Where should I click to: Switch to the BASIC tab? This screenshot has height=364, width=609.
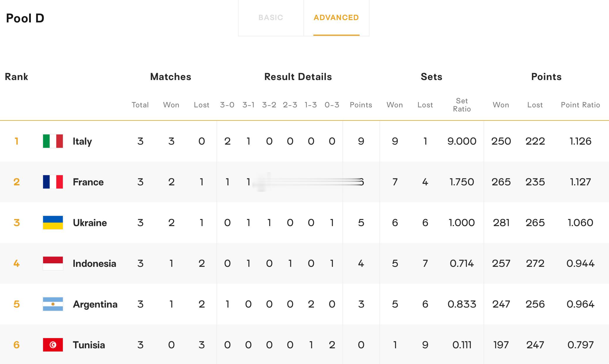click(271, 18)
